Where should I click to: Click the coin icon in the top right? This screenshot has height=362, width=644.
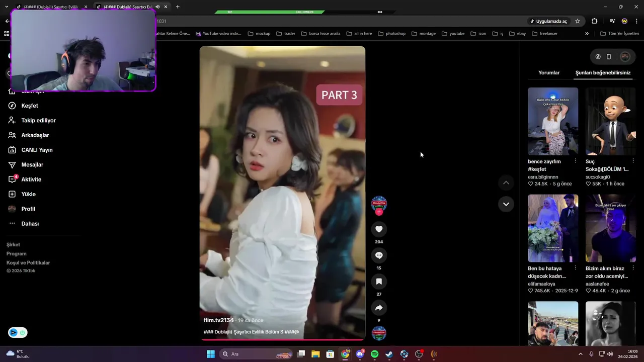click(x=598, y=57)
